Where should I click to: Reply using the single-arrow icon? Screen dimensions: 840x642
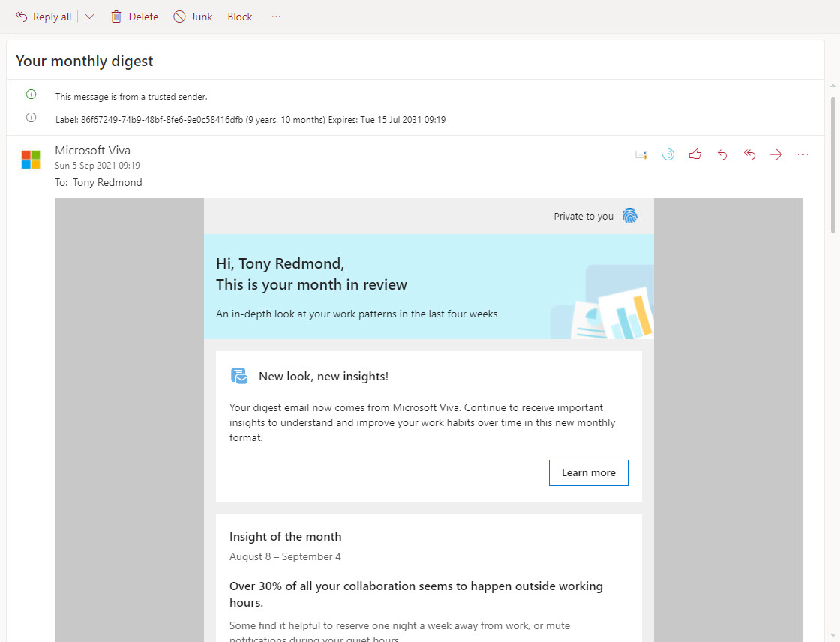(x=722, y=154)
